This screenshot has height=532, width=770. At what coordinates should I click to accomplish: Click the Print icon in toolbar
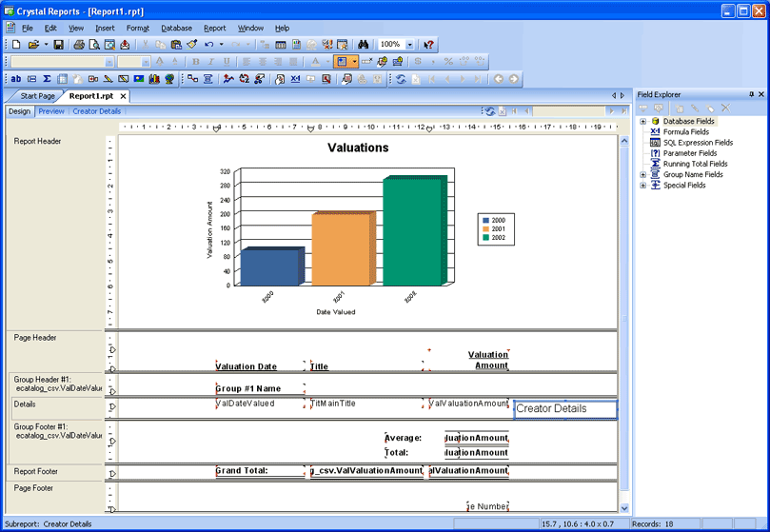[x=79, y=45]
